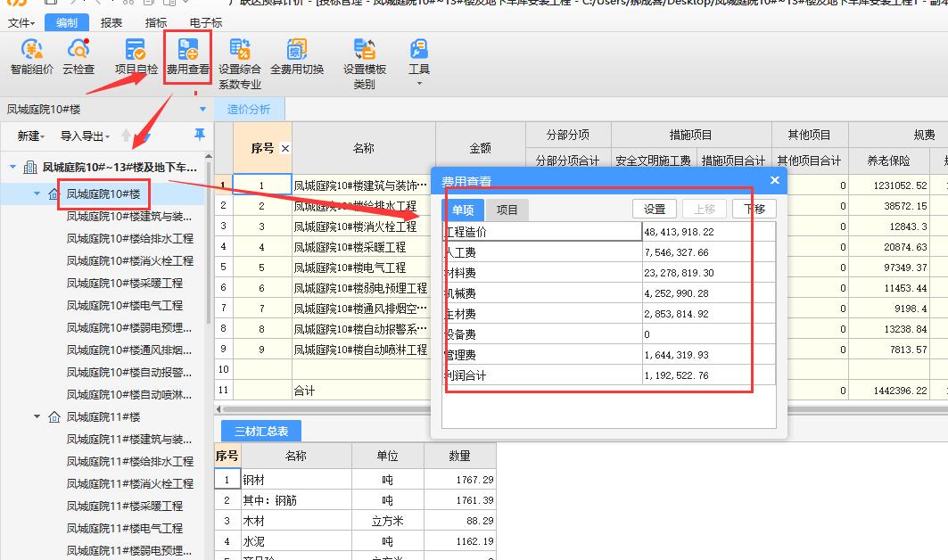Click the 凤城庭院10#楼电气工程 table cell
The height and width of the screenshot is (560, 948).
(x=362, y=268)
